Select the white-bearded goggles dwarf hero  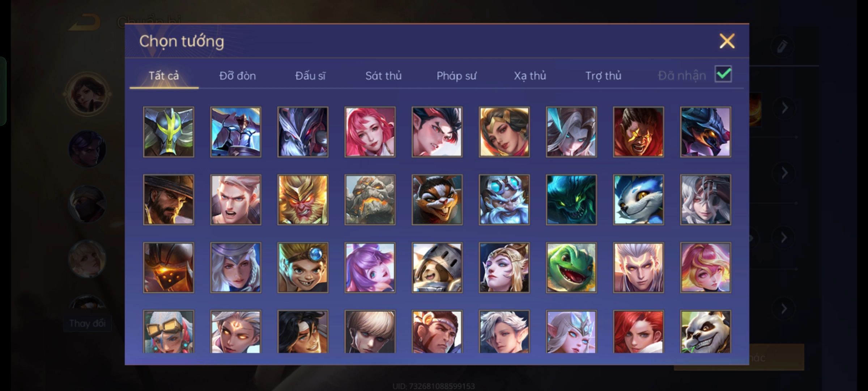tap(504, 200)
